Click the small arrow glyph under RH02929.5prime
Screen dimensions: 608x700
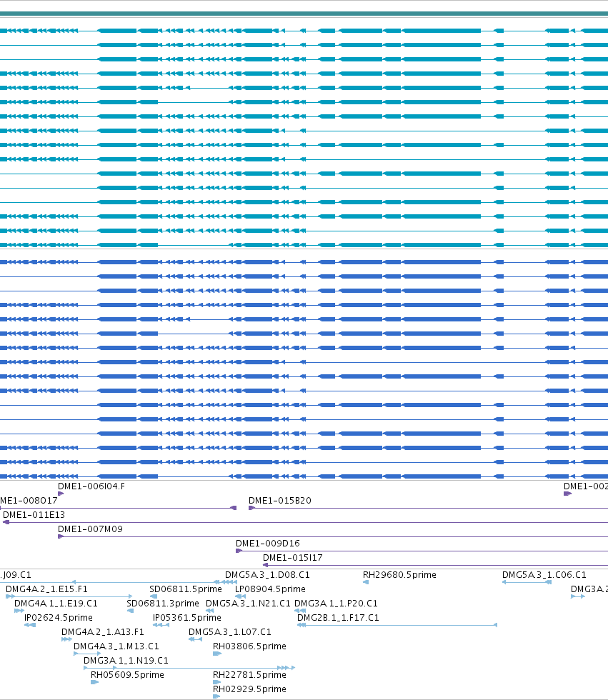216,696
